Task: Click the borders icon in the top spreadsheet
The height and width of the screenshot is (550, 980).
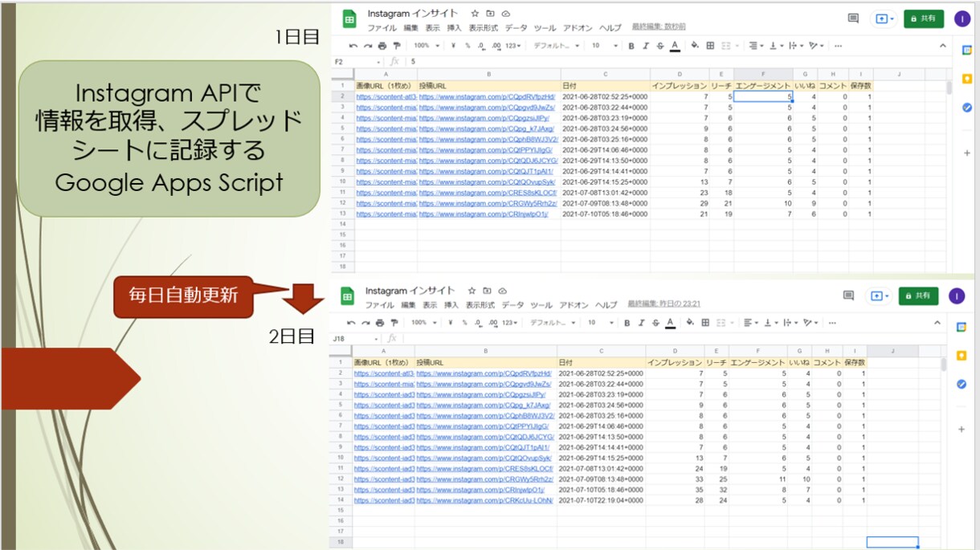Action: pos(710,46)
